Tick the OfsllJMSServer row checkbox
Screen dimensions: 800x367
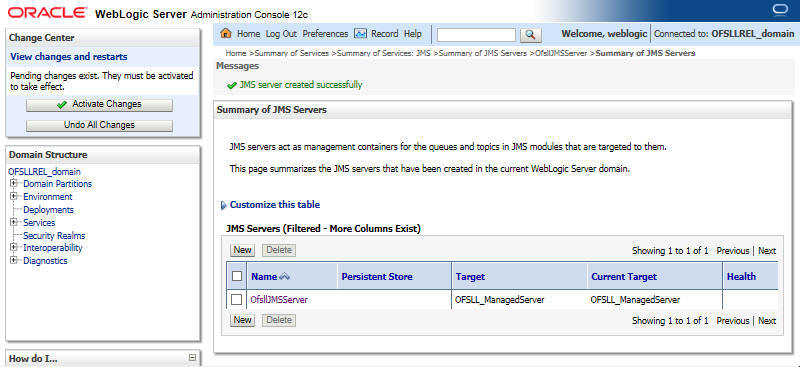click(x=237, y=300)
